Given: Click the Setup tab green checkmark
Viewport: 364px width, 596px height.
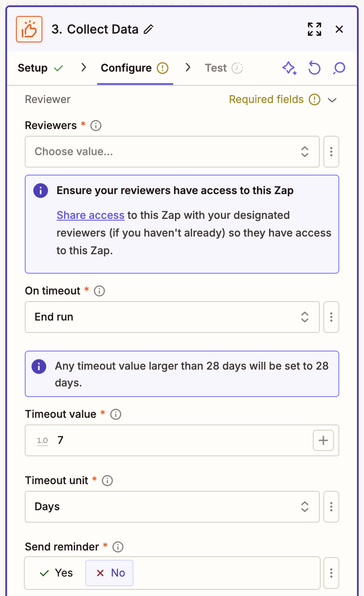Looking at the screenshot, I should tap(58, 69).
